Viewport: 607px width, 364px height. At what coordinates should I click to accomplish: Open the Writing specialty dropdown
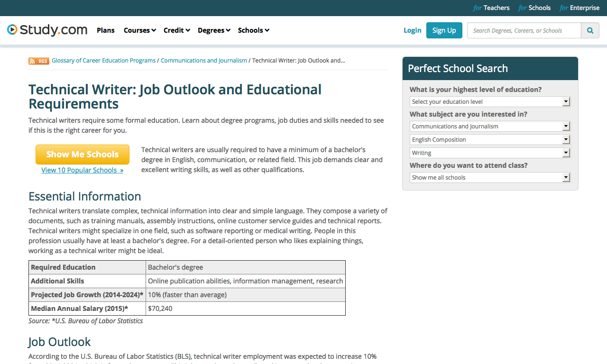click(490, 153)
